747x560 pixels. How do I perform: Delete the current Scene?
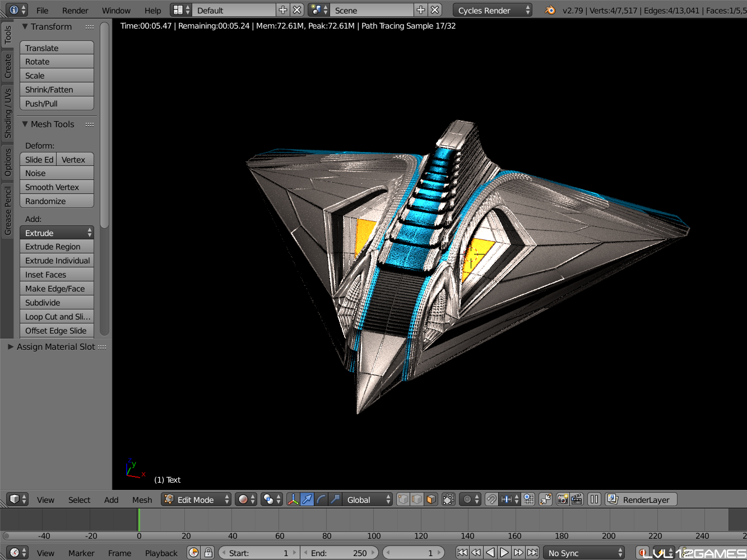(435, 10)
